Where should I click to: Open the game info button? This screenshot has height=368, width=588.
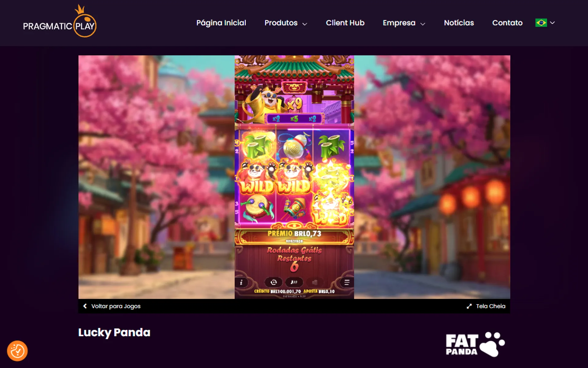pos(241,282)
